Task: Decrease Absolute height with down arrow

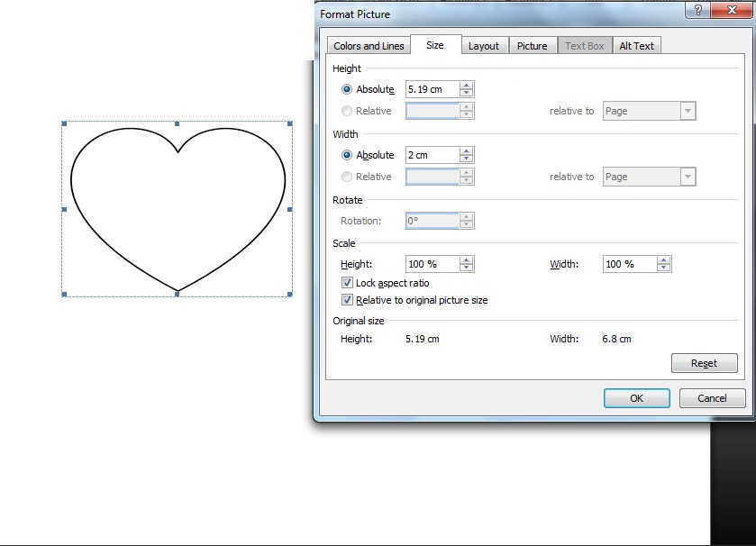Action: pos(466,93)
